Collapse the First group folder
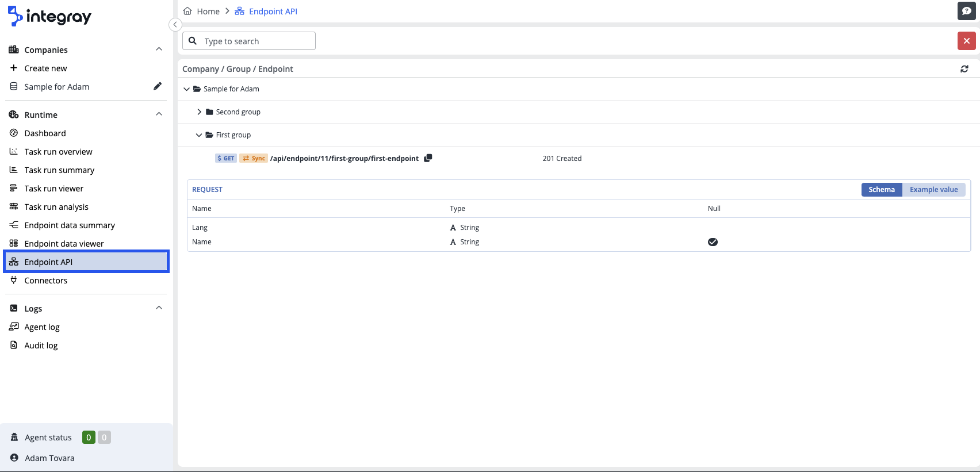The image size is (980, 472). click(199, 135)
